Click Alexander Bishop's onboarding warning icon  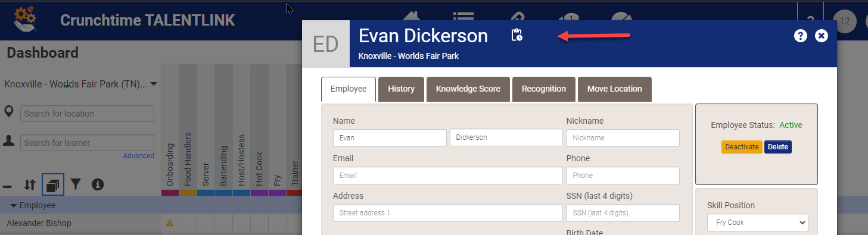tap(170, 223)
